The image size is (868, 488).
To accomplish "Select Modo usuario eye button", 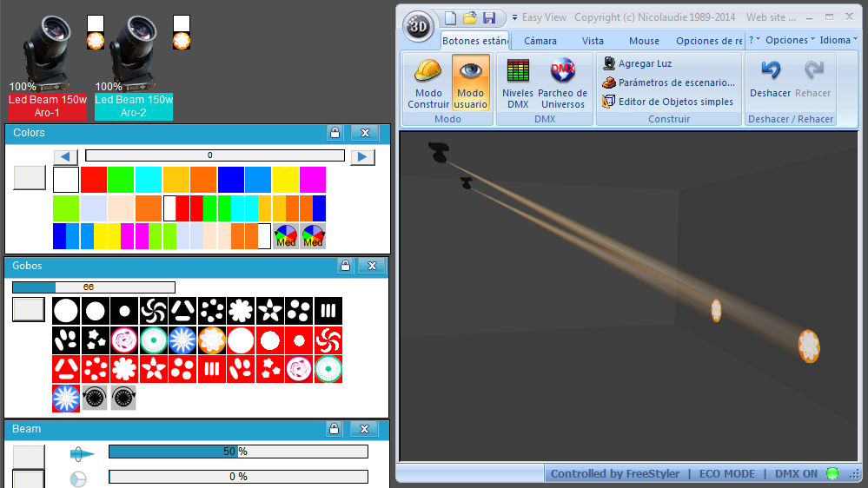I will [x=471, y=83].
